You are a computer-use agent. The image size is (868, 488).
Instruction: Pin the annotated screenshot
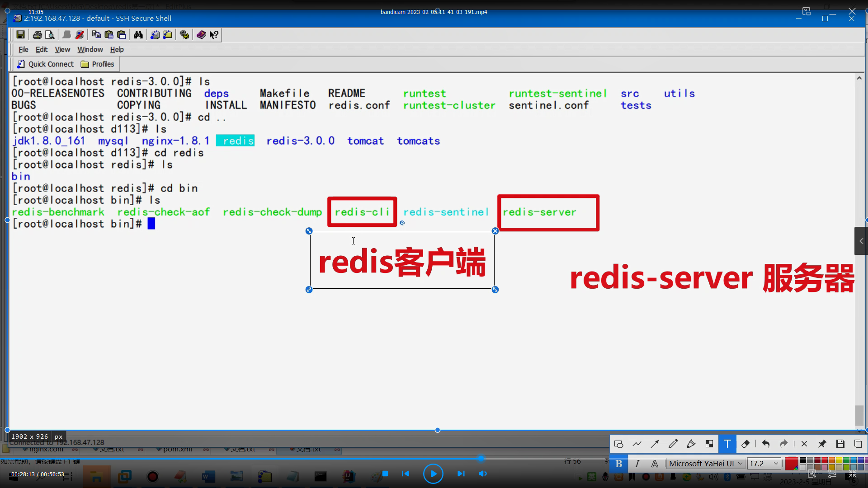point(822,444)
